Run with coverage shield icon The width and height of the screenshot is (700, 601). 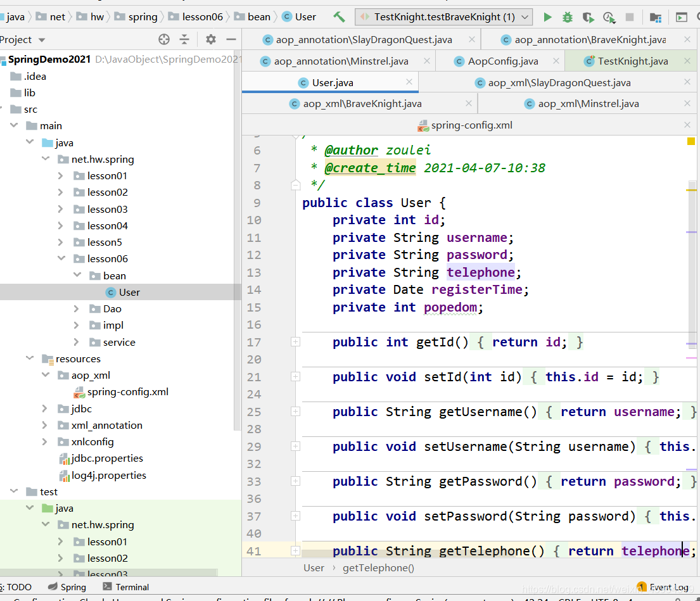tap(588, 17)
